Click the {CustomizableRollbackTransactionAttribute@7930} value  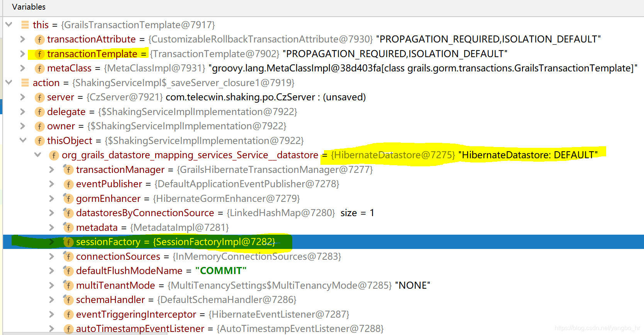[261, 39]
